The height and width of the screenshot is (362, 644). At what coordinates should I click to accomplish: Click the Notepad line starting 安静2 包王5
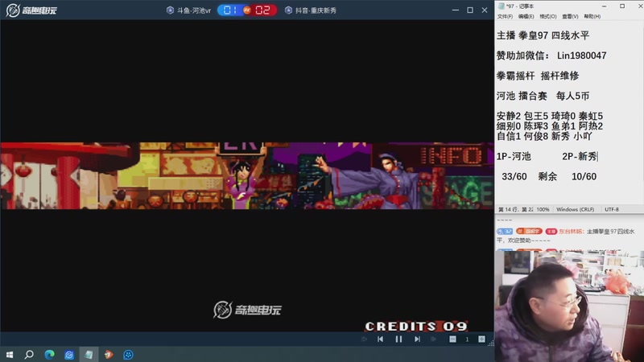550,116
